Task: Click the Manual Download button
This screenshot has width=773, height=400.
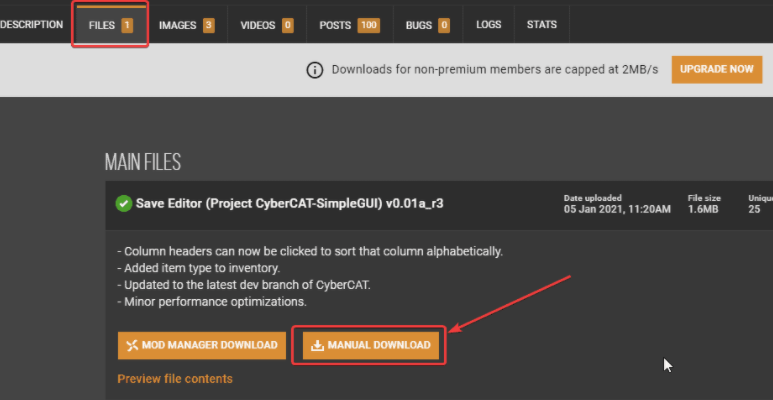Action: (x=370, y=345)
